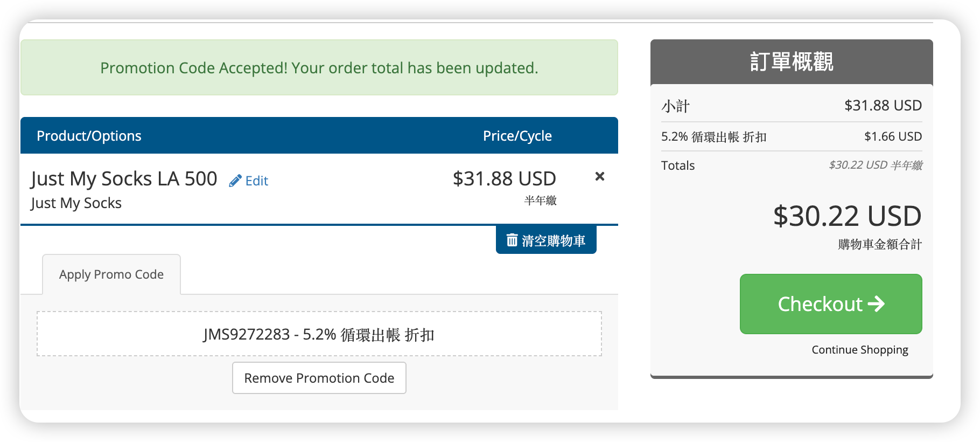980x442 pixels.
Task: Remove Just My Socks LA 500 with X
Action: click(599, 176)
